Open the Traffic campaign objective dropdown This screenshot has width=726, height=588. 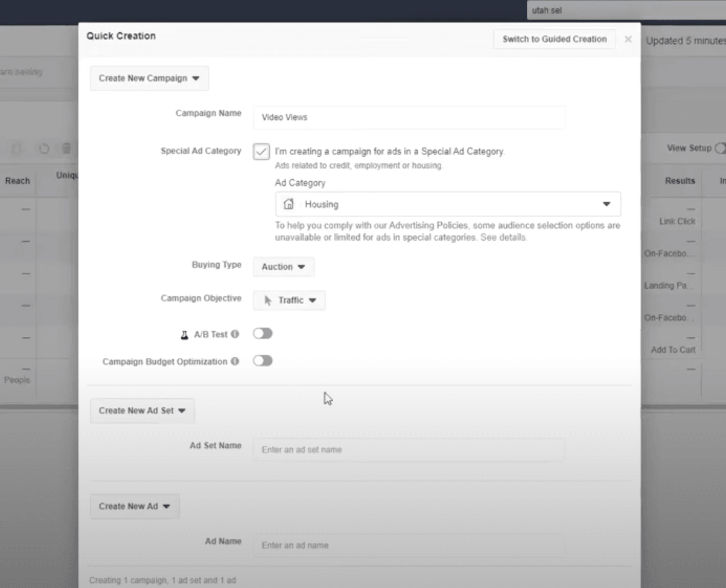tap(289, 300)
